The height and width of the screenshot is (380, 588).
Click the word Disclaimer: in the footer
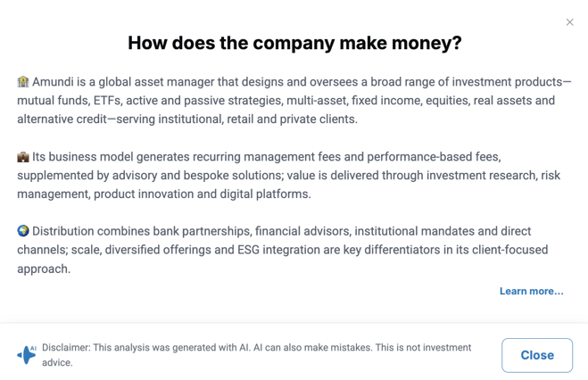point(66,347)
